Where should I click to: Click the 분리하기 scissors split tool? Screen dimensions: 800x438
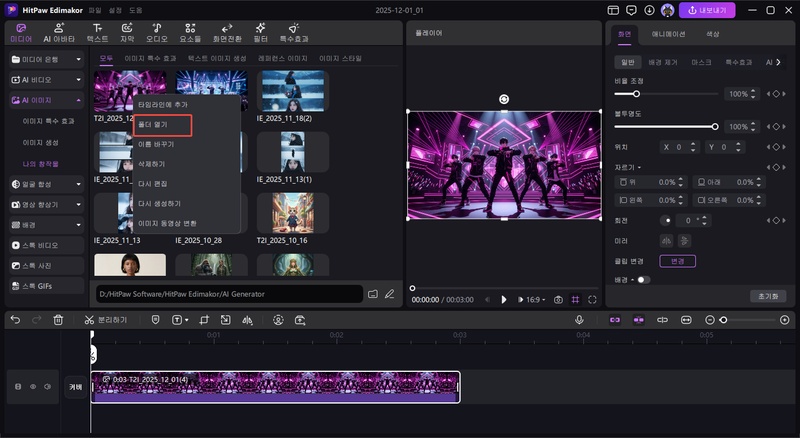pyautogui.click(x=105, y=320)
